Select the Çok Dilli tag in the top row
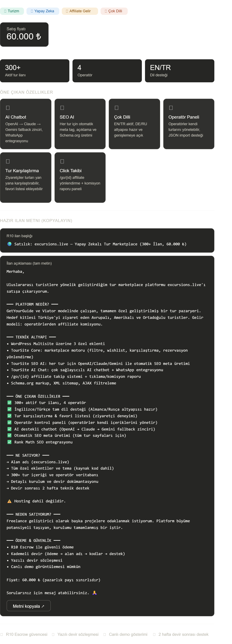232x644 pixels. click(x=114, y=11)
